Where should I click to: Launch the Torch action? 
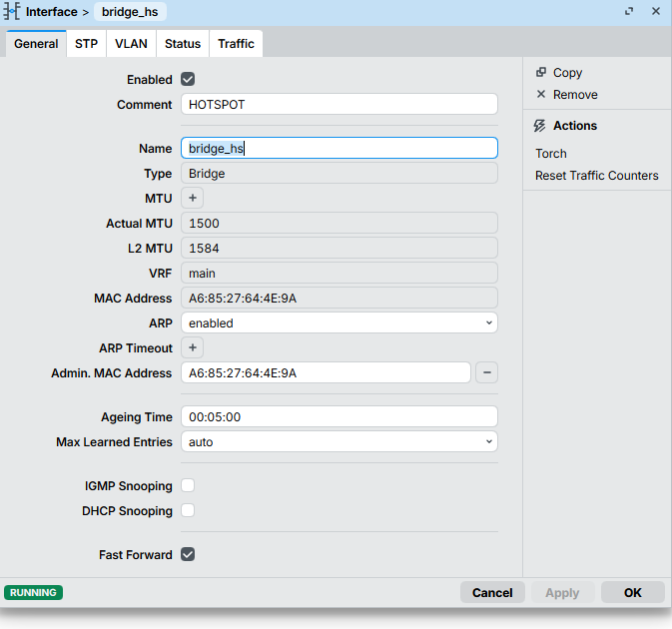(x=551, y=154)
